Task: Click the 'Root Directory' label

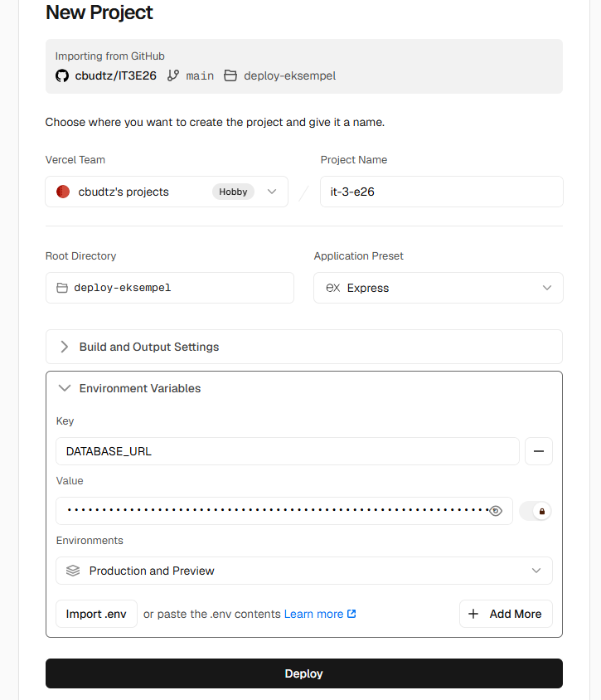Action: click(x=80, y=255)
